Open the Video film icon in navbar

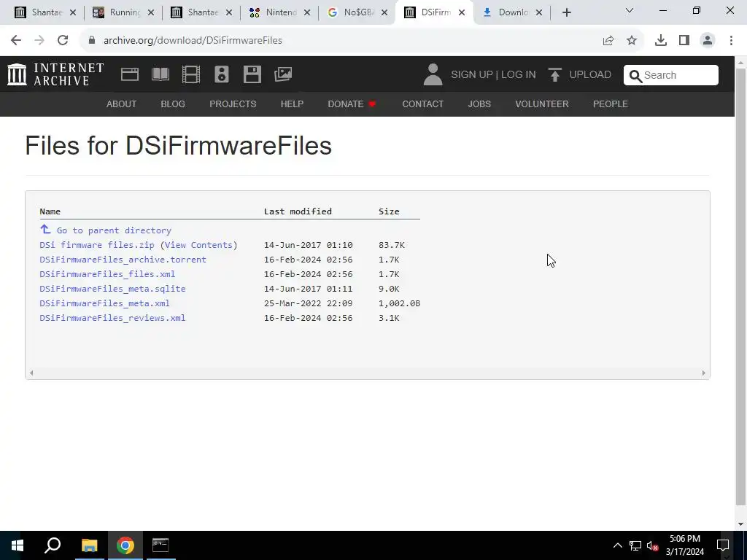tap(191, 74)
